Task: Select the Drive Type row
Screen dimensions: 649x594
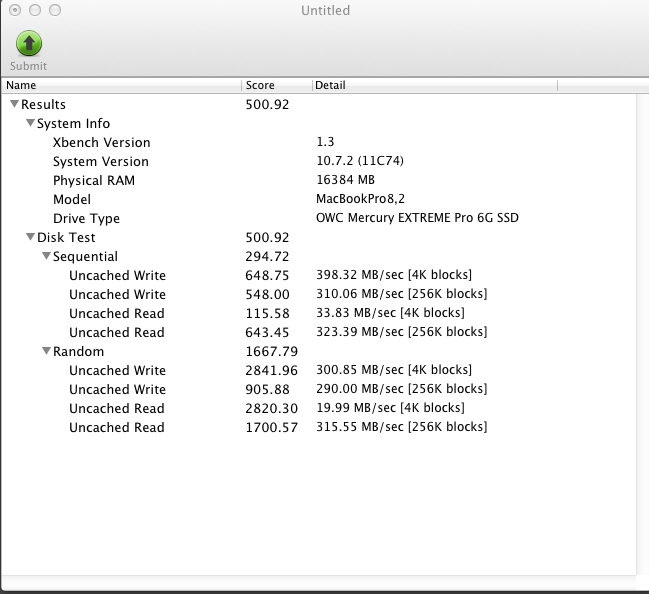Action: 319,218
